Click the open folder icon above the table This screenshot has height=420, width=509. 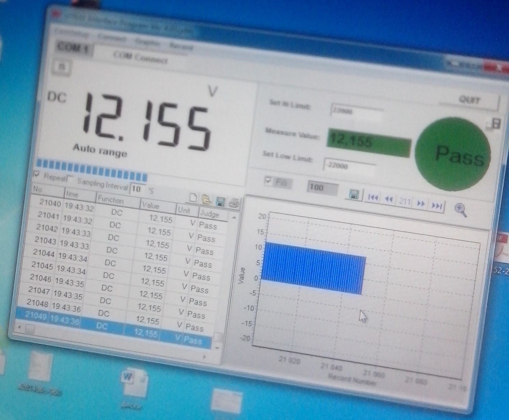tap(206, 200)
